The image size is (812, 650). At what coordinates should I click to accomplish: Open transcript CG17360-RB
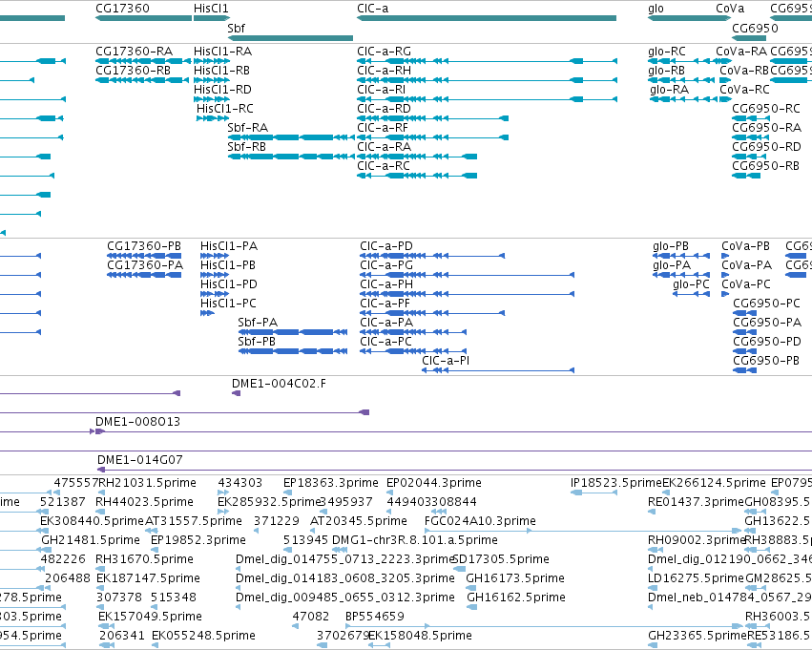pyautogui.click(x=133, y=71)
